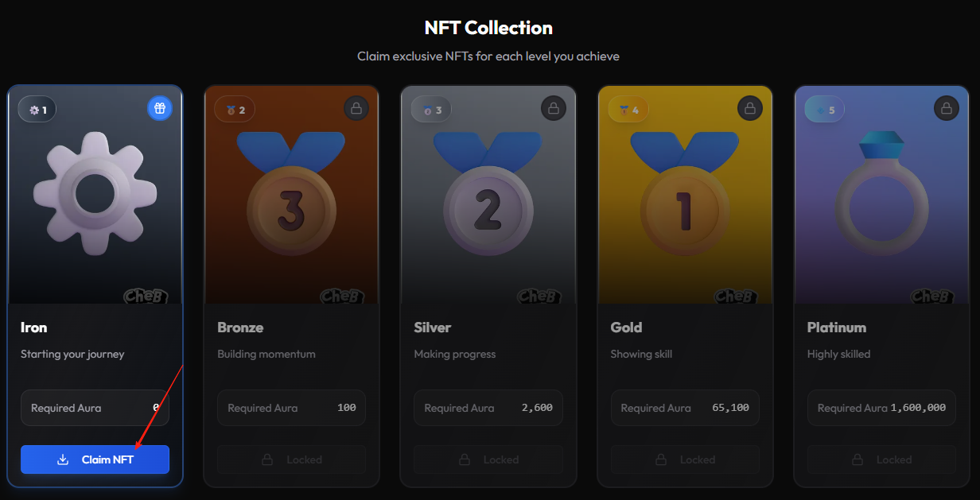Click the Locked button under Silver
The height and width of the screenshot is (500, 980).
(x=488, y=459)
